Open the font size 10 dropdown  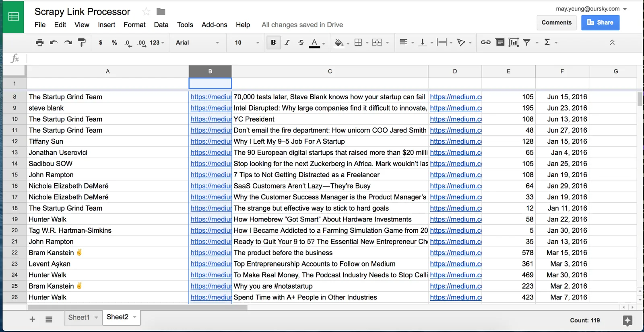point(247,43)
